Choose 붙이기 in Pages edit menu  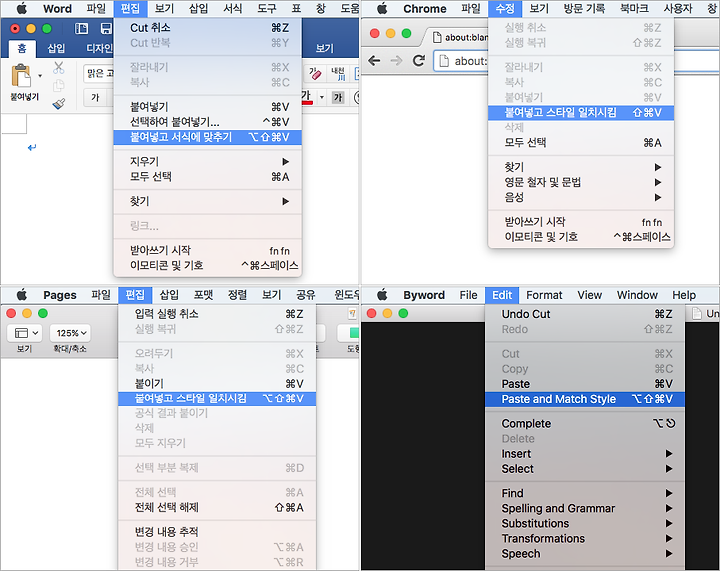tap(217, 383)
